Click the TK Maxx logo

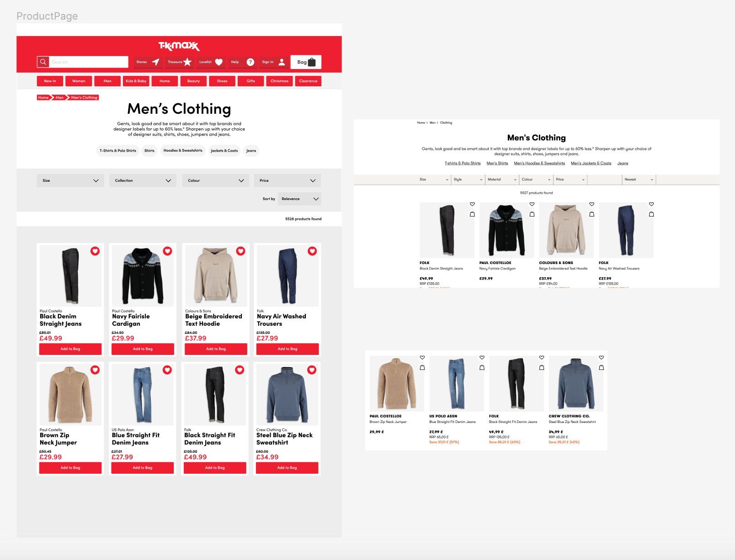[x=179, y=46]
